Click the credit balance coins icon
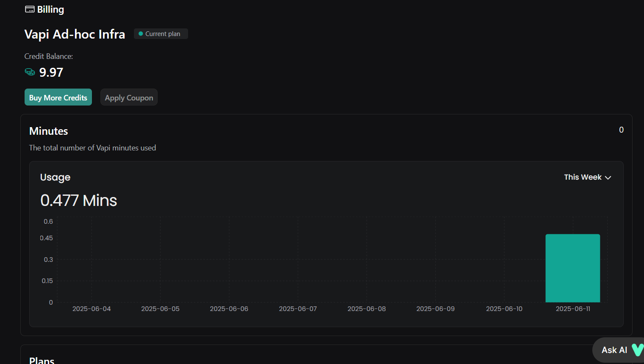The width and height of the screenshot is (644, 364). click(30, 72)
